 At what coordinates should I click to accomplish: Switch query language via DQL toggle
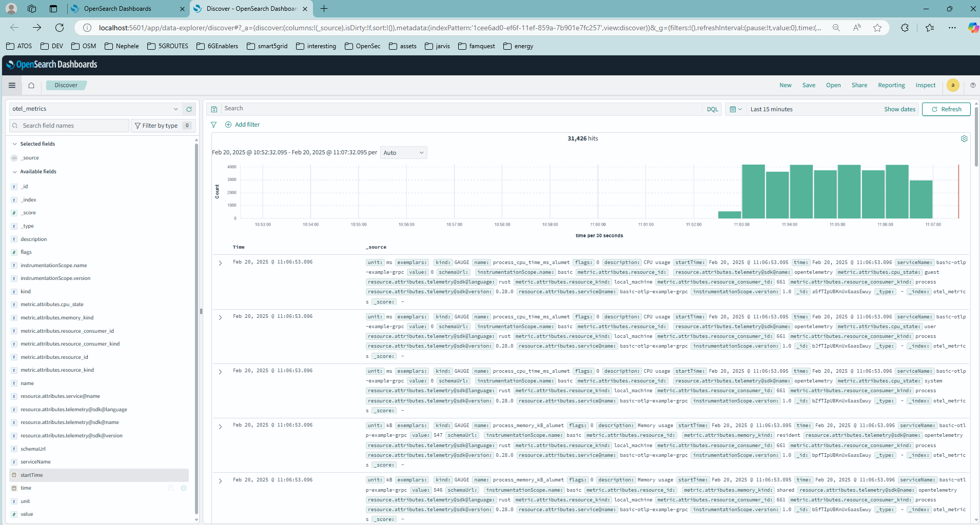coord(712,109)
